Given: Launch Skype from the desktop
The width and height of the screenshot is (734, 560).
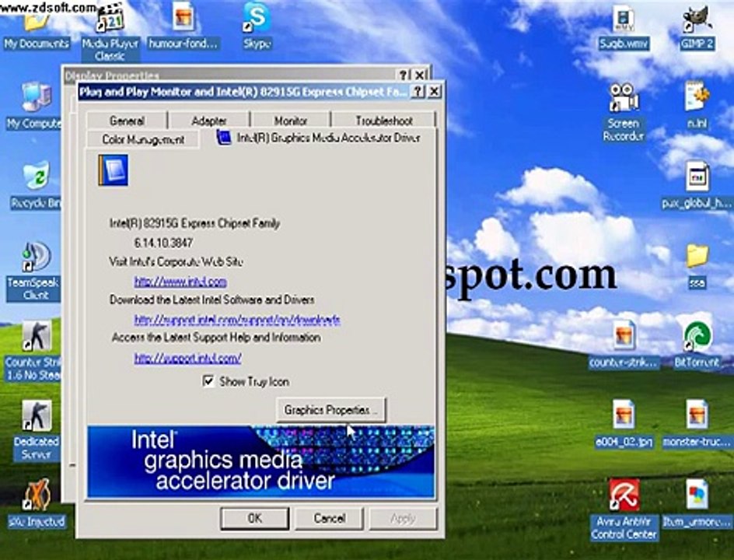Looking at the screenshot, I should click(257, 27).
